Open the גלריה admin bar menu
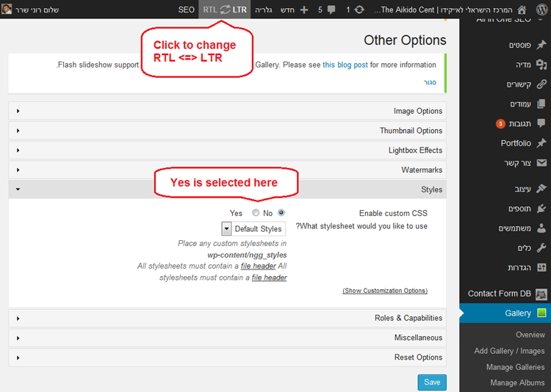This screenshot has height=392, width=551. (264, 10)
